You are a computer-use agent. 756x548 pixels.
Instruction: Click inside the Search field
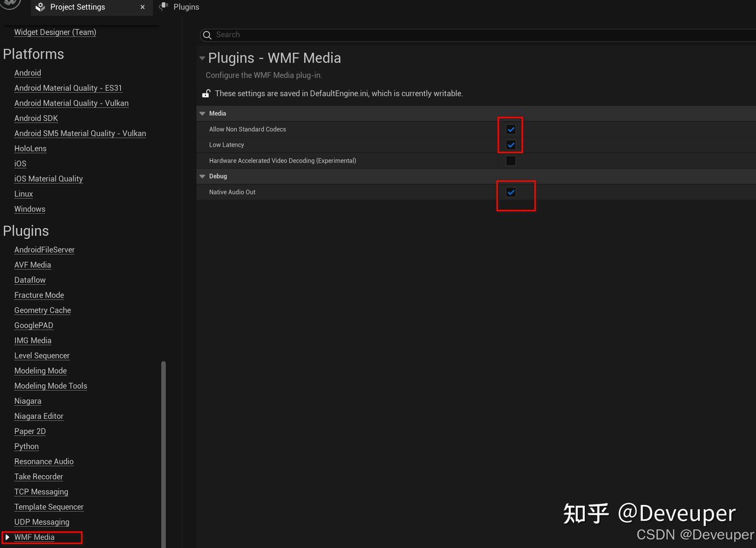315,35
